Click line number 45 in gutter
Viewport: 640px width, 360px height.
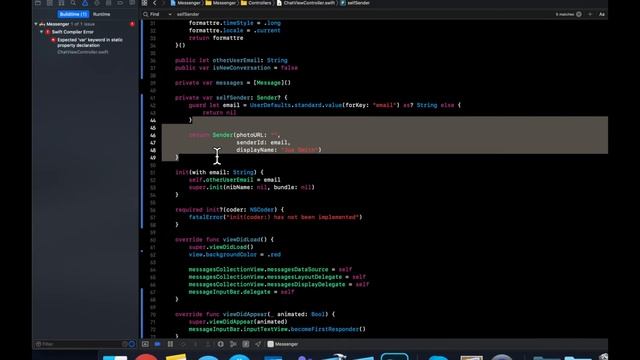153,128
